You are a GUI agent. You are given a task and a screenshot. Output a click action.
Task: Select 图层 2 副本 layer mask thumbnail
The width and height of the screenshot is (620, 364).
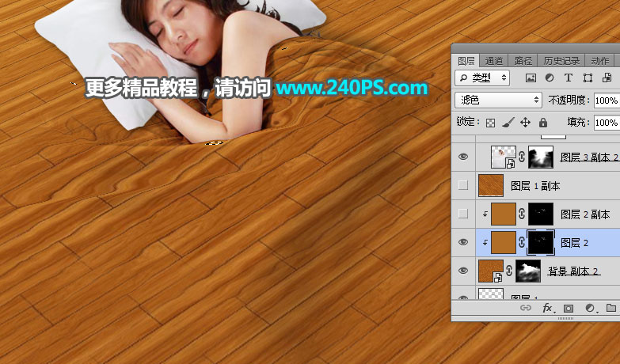(x=541, y=214)
